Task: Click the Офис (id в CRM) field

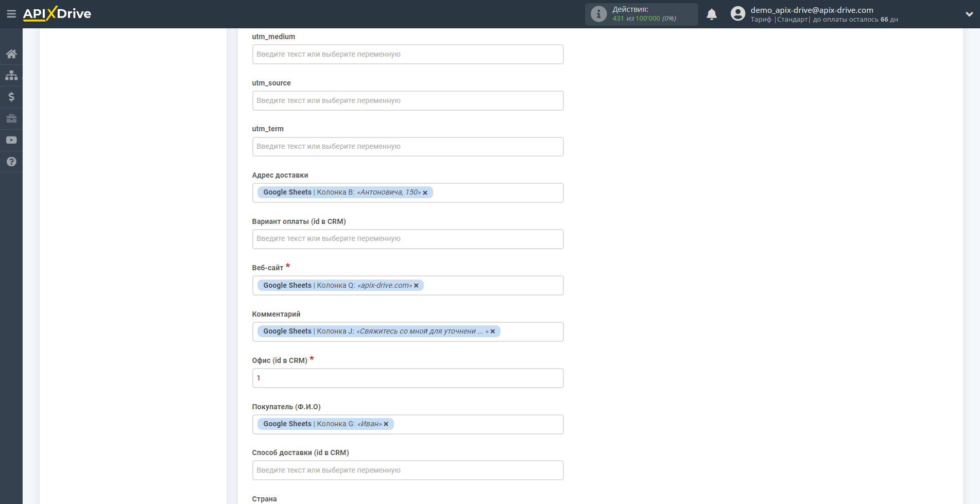Action: coord(408,378)
